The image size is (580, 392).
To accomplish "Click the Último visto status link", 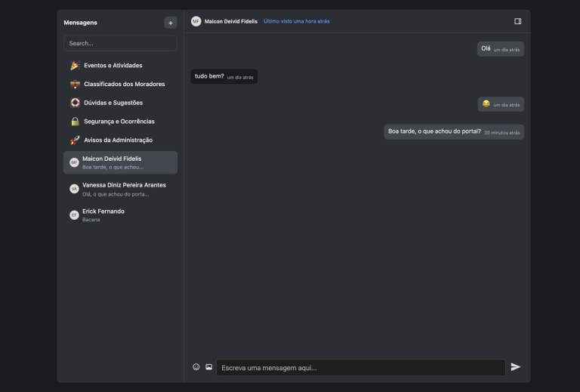I will [x=297, y=21].
